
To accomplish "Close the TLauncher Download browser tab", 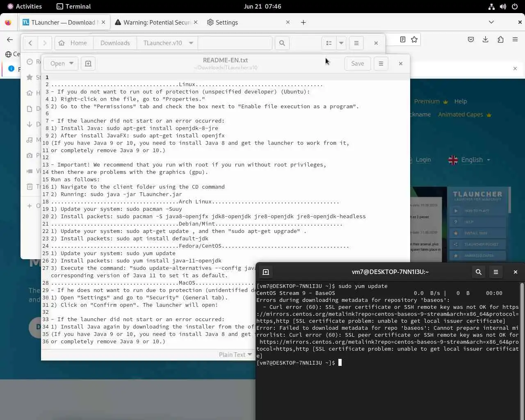I will click(x=103, y=22).
